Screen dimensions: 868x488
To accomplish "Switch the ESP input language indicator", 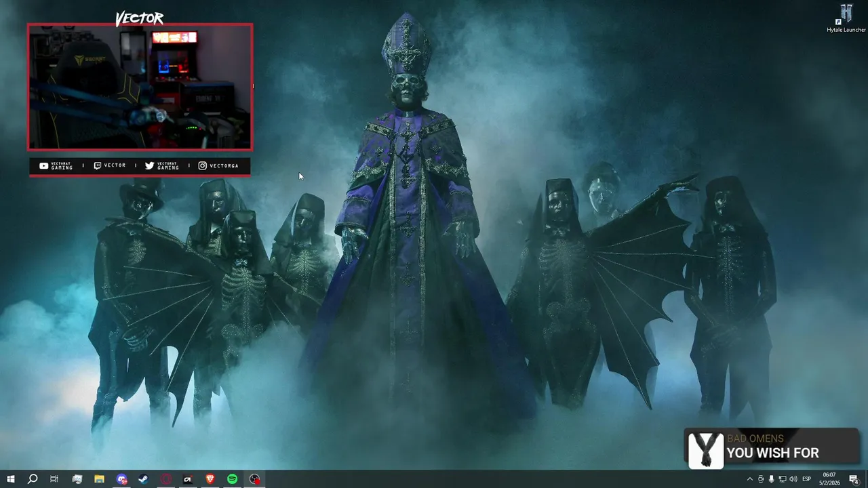I will pos(807,479).
